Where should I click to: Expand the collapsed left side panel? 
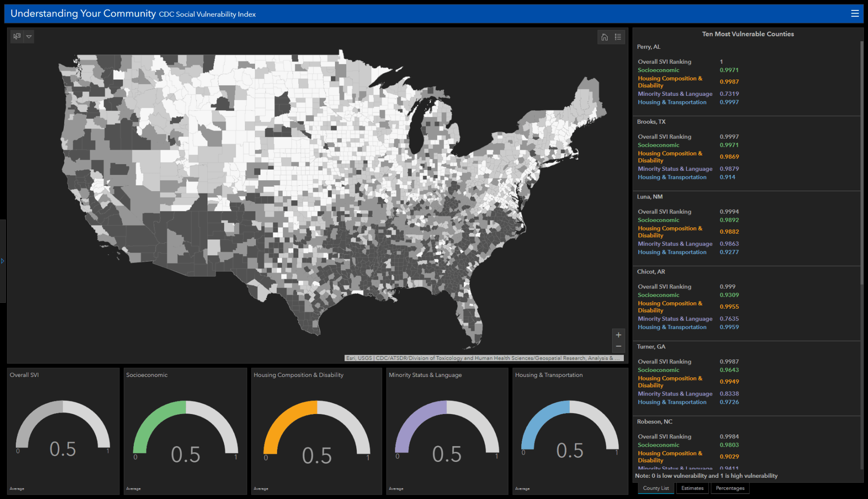click(3, 261)
